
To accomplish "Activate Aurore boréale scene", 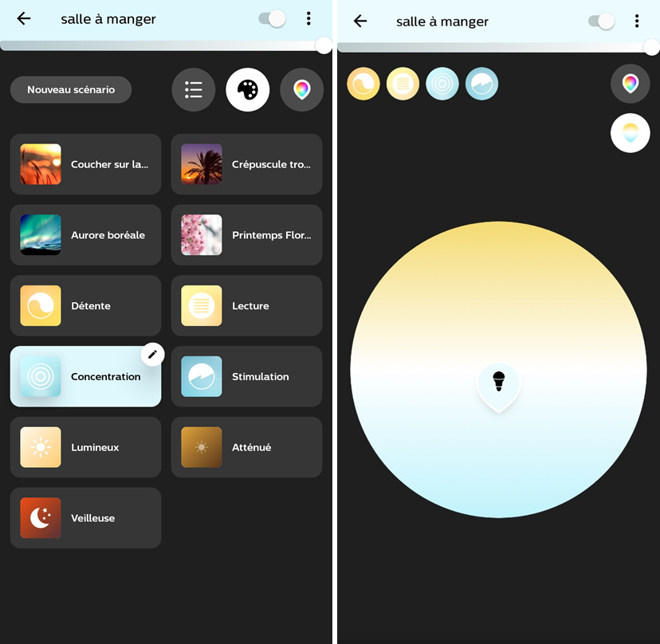I will (x=85, y=235).
